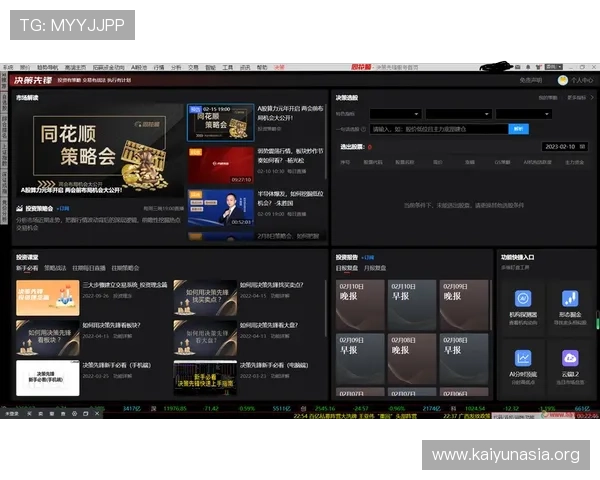
Task: Open 个人中心 link
Action: 582,80
